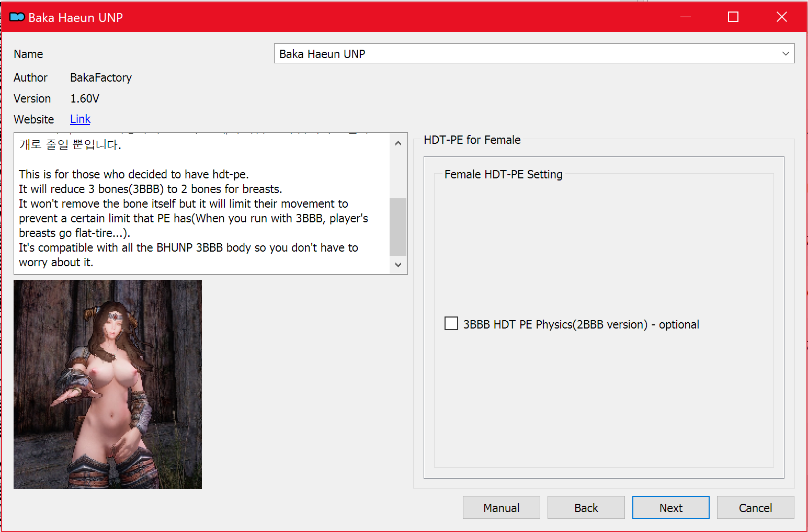Click the line 'worry about it.' in description
Screen dimensions: 808x532
coord(56,262)
